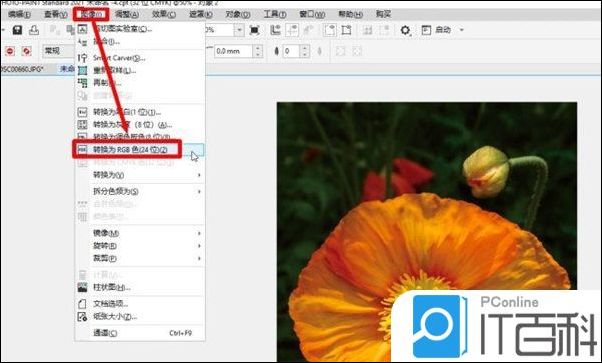Toggle the rulers display icon
The image size is (602, 363).
tap(275, 30)
